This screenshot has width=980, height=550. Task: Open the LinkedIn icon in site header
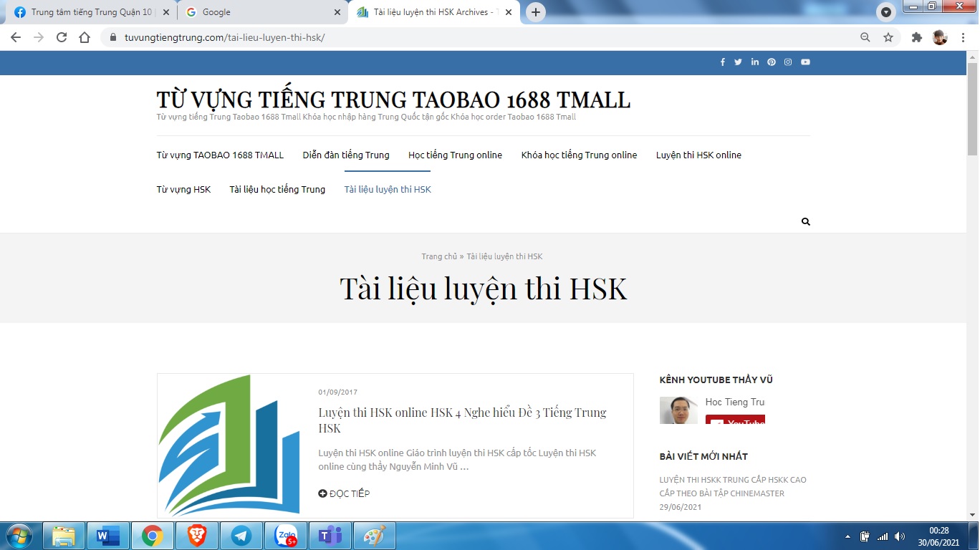755,62
